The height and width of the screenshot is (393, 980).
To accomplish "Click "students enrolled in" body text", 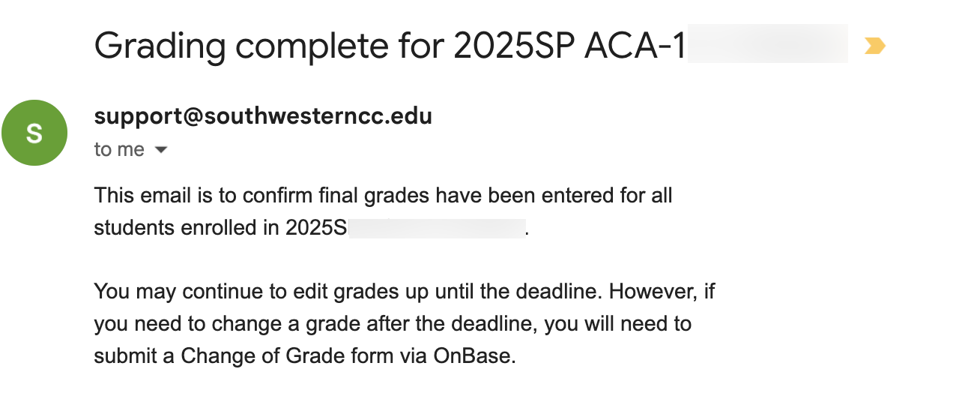I will pyautogui.click(x=187, y=228).
